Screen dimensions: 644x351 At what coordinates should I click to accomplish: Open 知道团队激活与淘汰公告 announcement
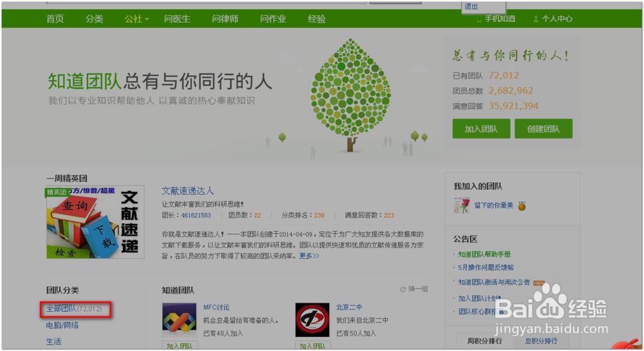[x=494, y=283]
